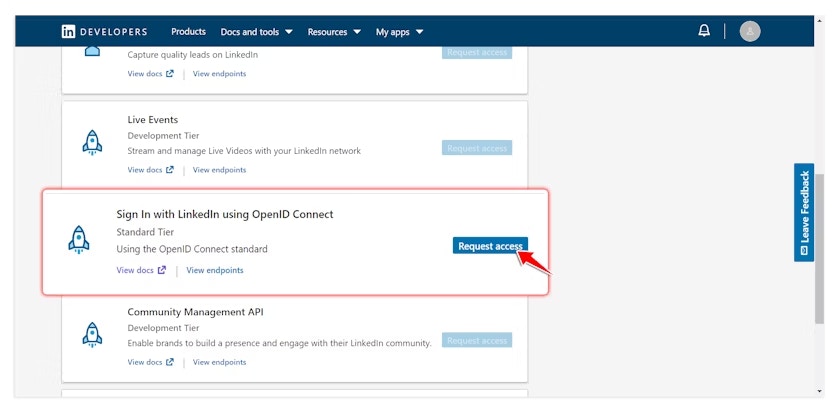Select Sign In with LinkedIn using OpenID Connect title
Viewport: 840px width, 412px height.
coord(225,214)
